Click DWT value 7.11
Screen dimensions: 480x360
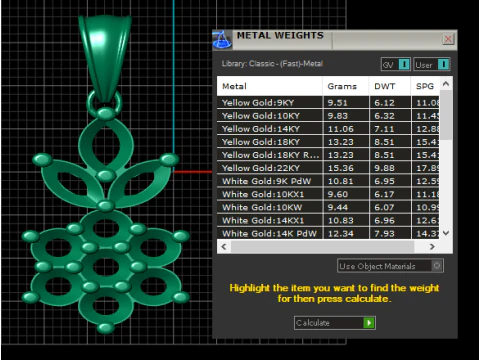click(384, 129)
